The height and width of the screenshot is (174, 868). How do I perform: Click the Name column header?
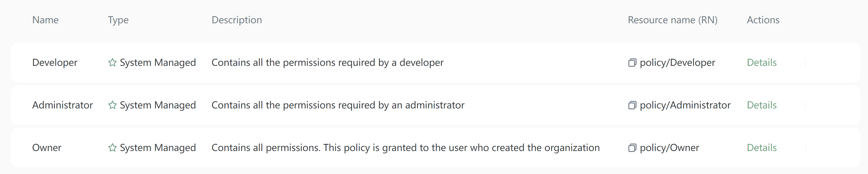[45, 20]
